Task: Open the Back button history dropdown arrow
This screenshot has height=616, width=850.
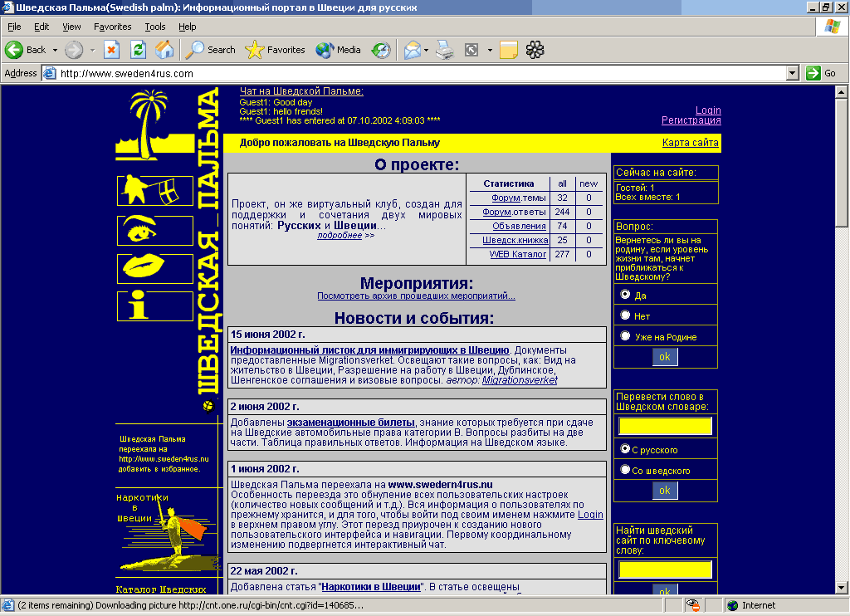Action: 55,50
